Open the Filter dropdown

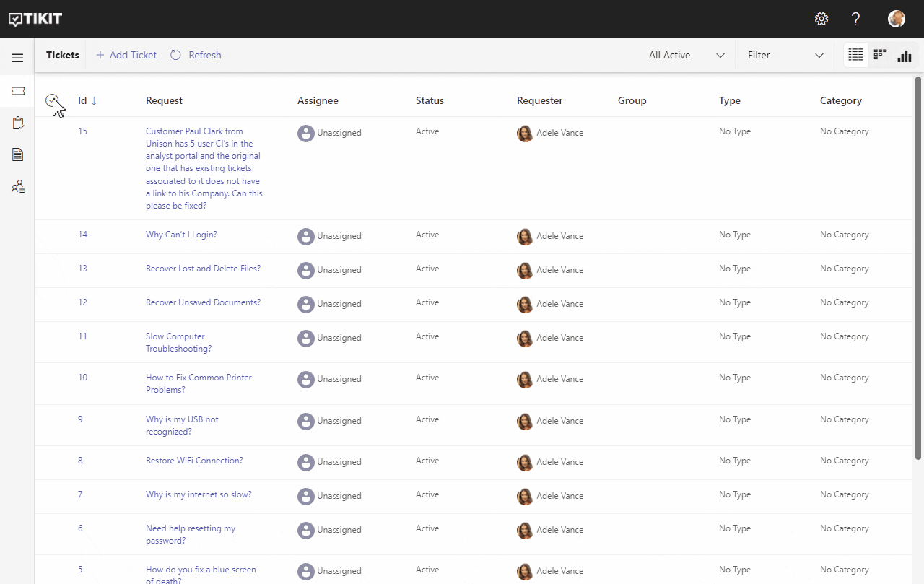point(785,55)
